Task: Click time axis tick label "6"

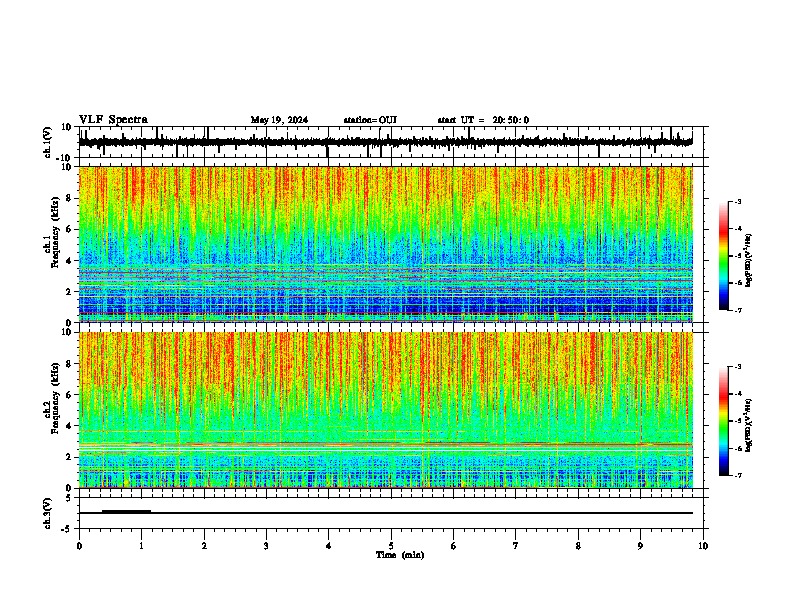Action: click(454, 546)
